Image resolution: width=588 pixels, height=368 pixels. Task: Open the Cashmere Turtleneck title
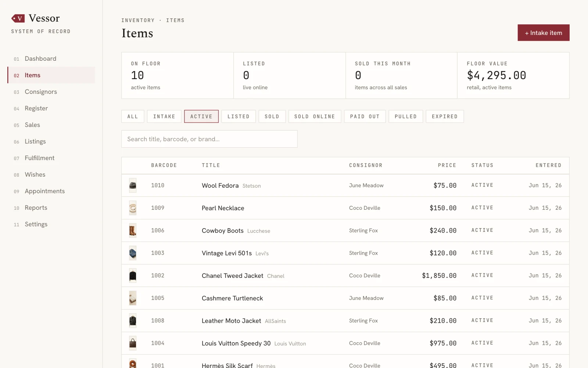232,298
